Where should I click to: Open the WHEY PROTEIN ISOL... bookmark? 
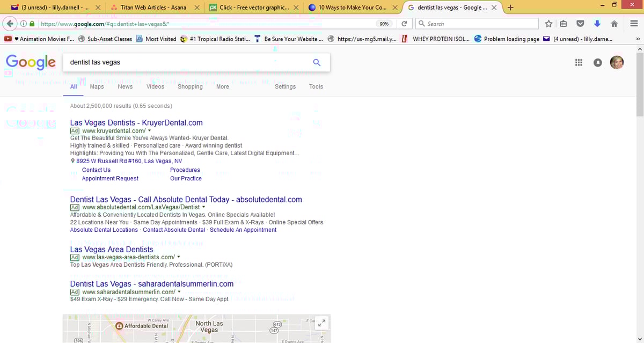click(435, 39)
